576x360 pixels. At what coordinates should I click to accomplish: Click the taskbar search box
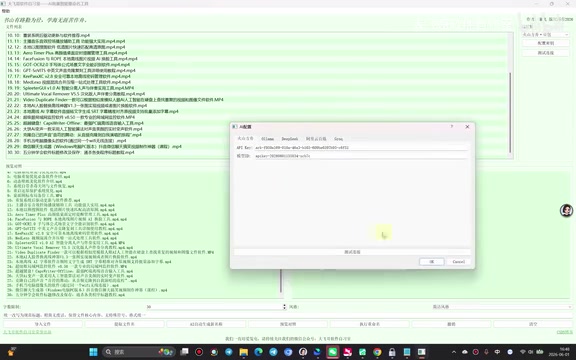point(140,352)
